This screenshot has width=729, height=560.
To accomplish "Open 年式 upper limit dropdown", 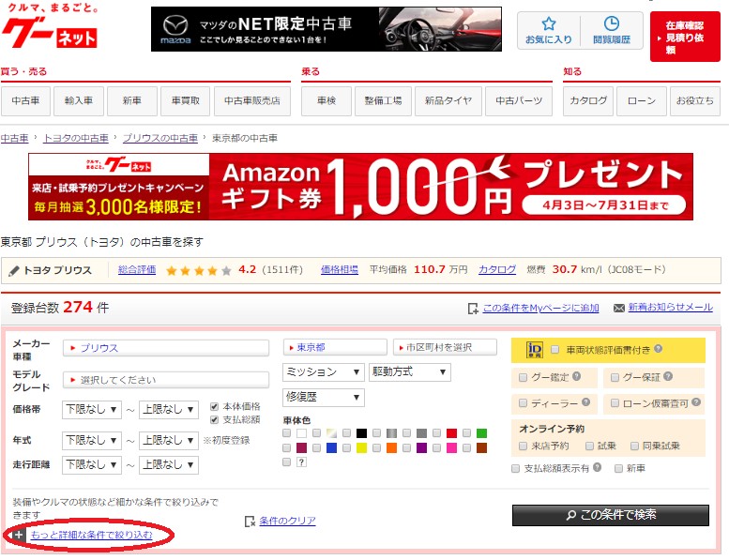I will coord(169,441).
